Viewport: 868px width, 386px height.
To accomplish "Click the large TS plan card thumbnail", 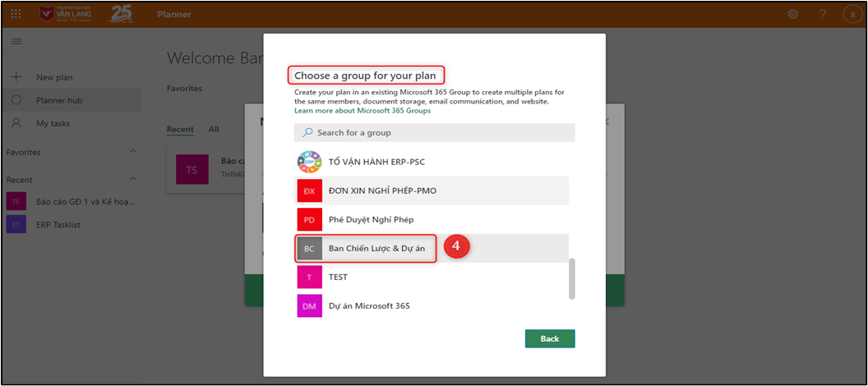I will click(x=192, y=170).
